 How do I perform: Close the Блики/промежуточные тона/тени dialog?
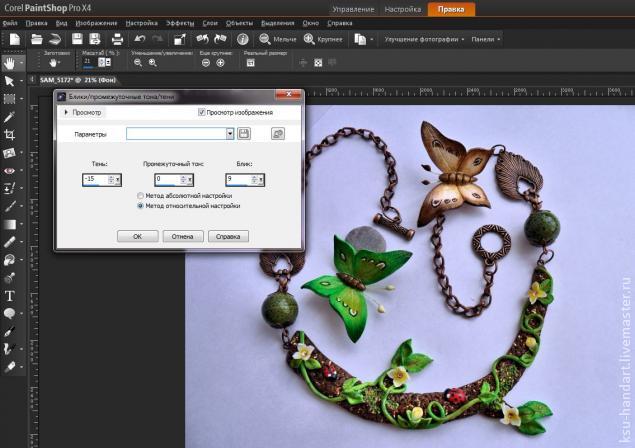click(x=289, y=94)
